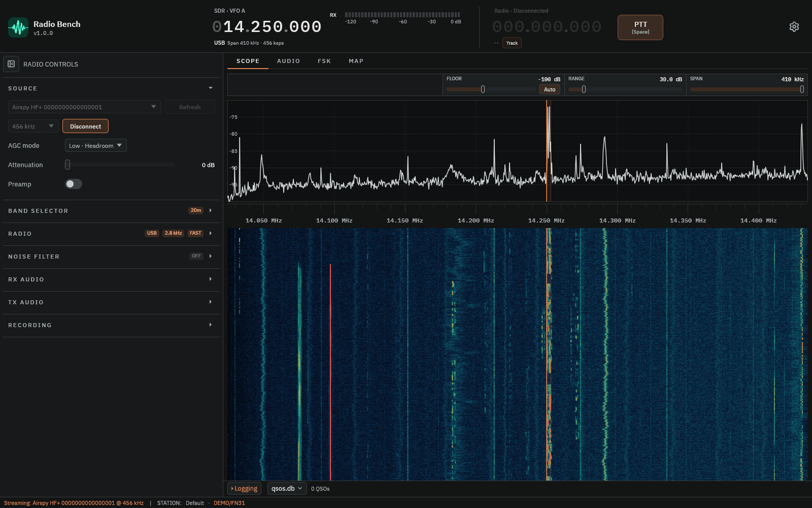Switch to the Map tab
Image resolution: width=812 pixels, height=508 pixels.
(356, 61)
